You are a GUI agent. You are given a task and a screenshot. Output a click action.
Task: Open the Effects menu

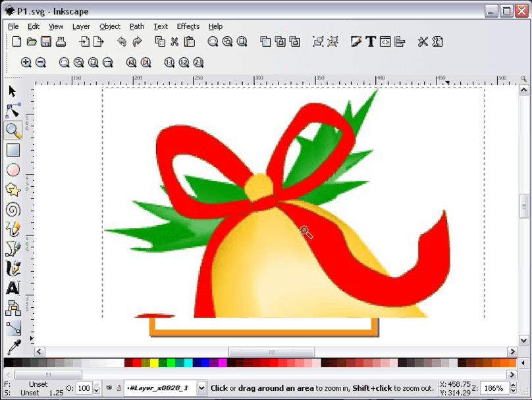(x=188, y=26)
